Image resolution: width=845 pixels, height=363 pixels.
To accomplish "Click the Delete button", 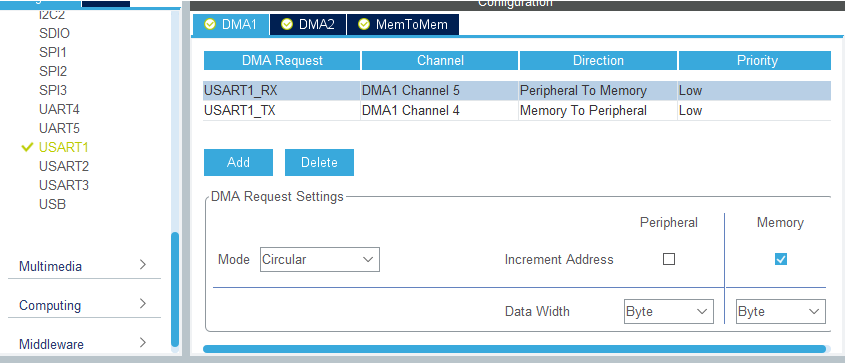I will 319,162.
